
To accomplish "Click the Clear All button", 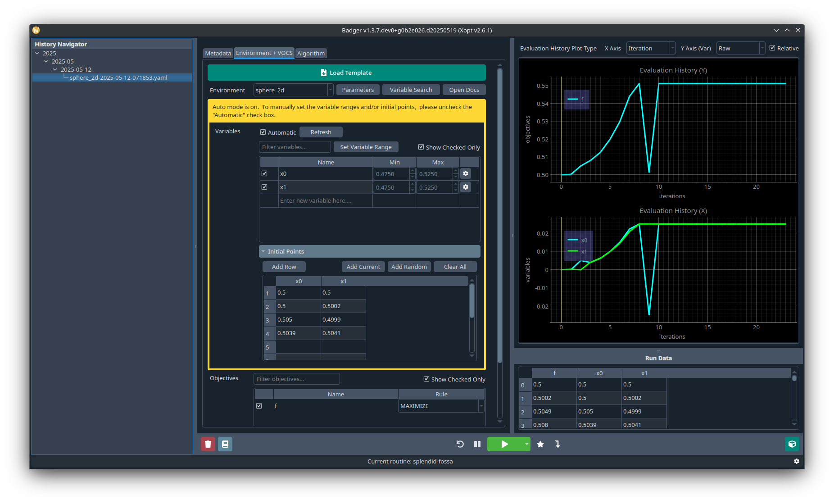I will [455, 267].
